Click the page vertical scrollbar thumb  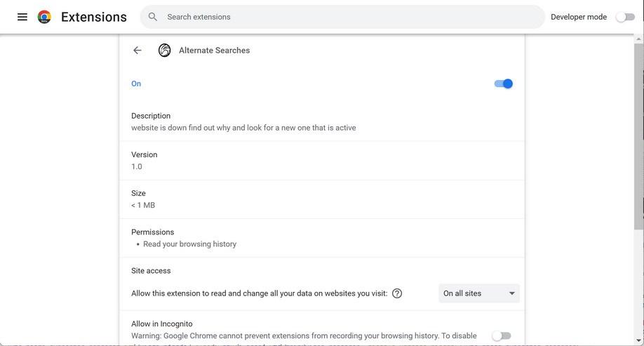pos(638,133)
